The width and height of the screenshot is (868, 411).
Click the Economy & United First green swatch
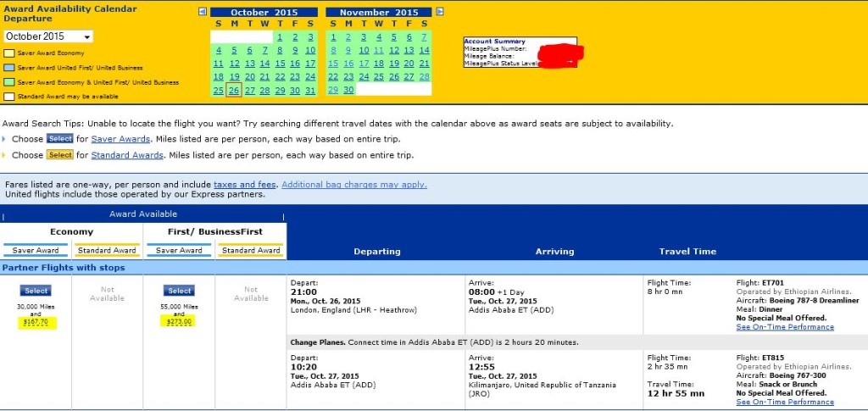click(8, 82)
